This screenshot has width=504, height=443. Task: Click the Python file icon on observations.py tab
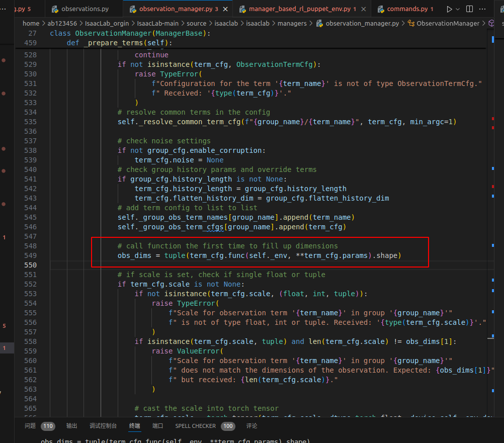[x=55, y=10]
